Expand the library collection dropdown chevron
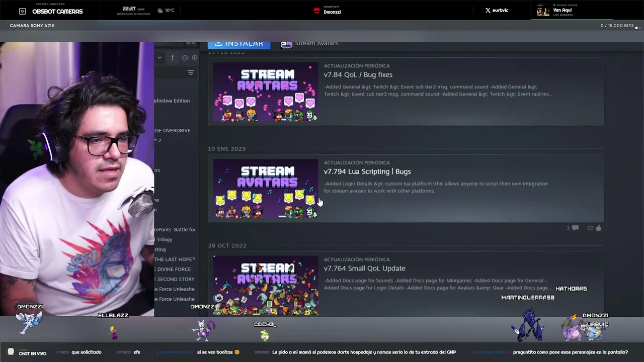Viewport: 644px width, 362px height. [x=159, y=58]
